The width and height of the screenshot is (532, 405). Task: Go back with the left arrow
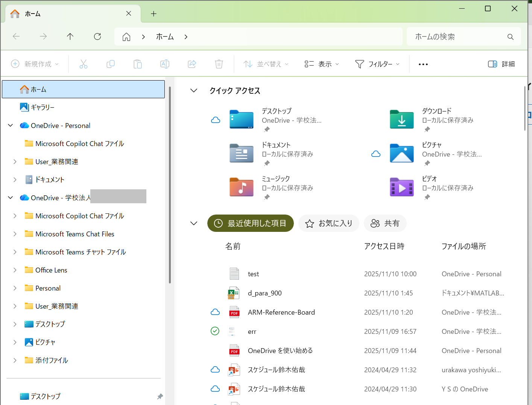[16, 37]
